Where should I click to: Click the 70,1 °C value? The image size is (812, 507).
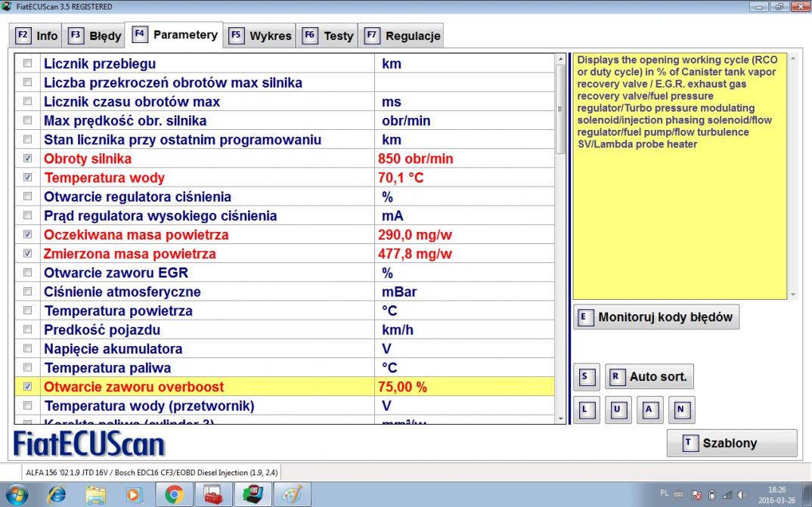[401, 178]
